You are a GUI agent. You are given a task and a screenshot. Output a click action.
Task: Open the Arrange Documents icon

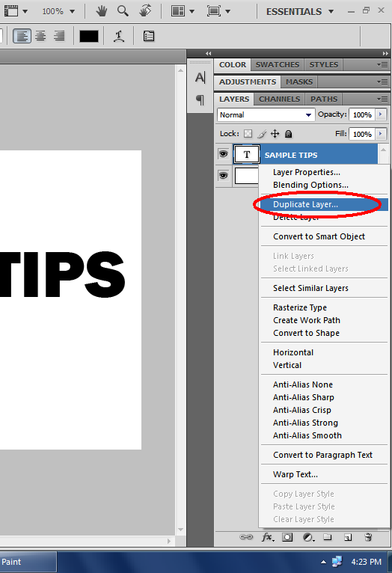(x=178, y=11)
